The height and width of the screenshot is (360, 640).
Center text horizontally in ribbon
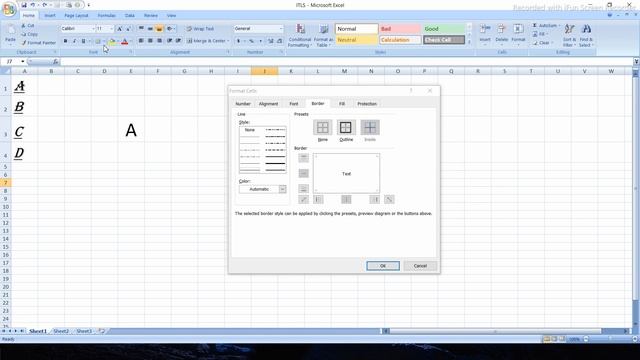pos(150,41)
